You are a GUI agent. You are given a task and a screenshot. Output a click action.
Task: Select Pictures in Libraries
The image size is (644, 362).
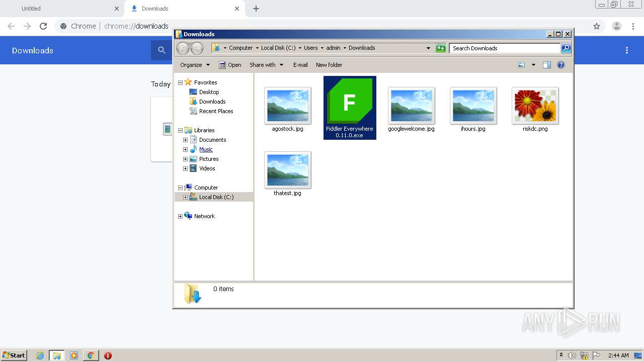209,159
